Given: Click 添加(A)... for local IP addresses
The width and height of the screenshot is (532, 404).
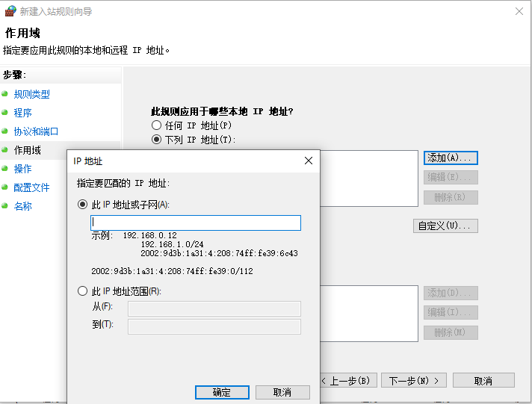Looking at the screenshot, I should pyautogui.click(x=451, y=158).
